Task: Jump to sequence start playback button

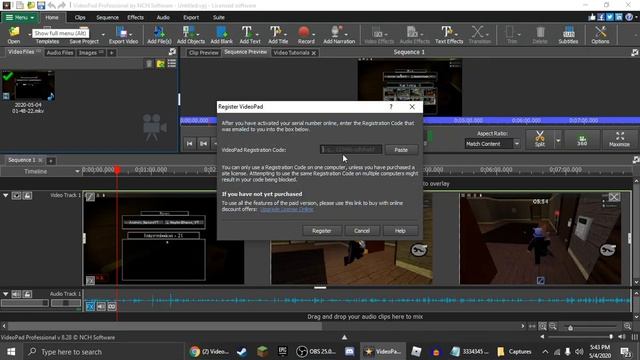Action: [x=189, y=143]
